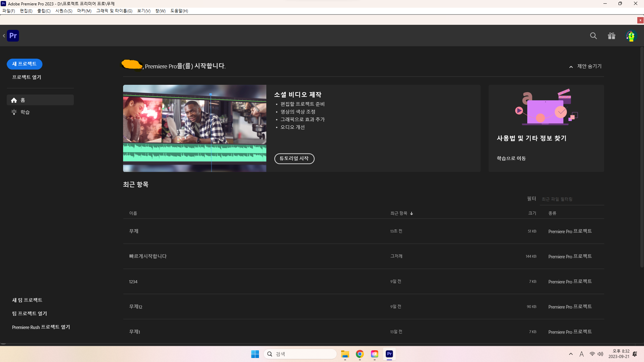Click 학습으로 이동 link
Viewport: 644px width, 362px height.
point(511,159)
